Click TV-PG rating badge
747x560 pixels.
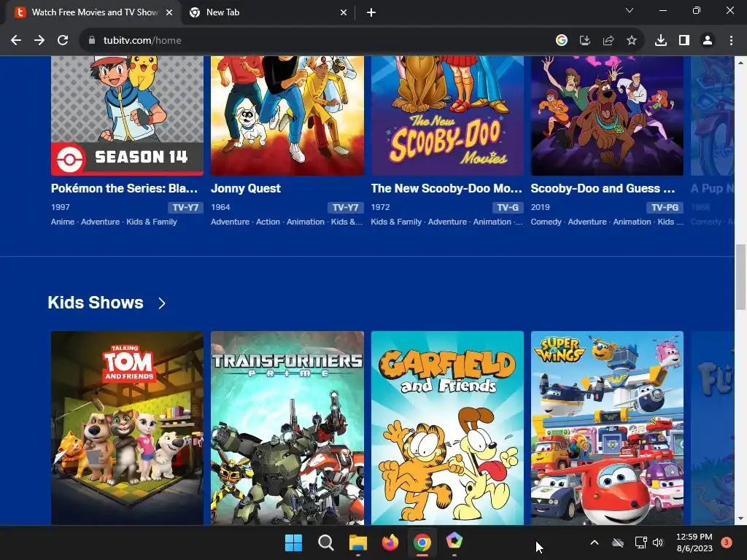(x=665, y=208)
